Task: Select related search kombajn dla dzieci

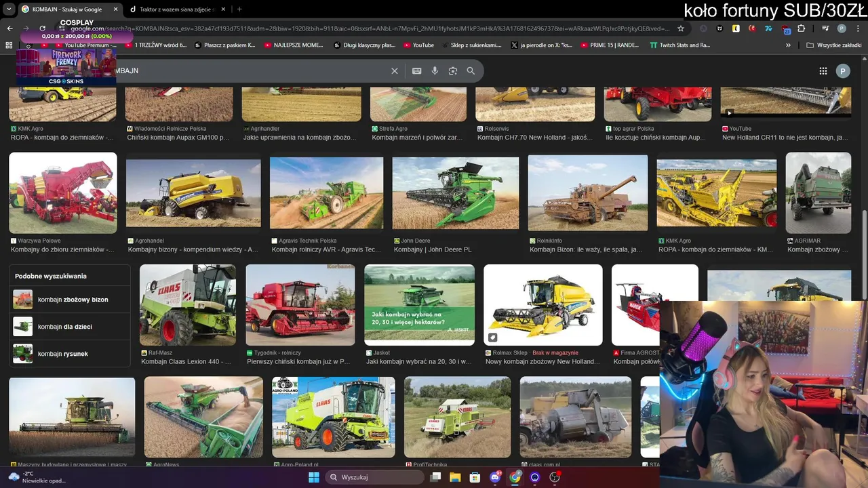Action: click(x=70, y=327)
